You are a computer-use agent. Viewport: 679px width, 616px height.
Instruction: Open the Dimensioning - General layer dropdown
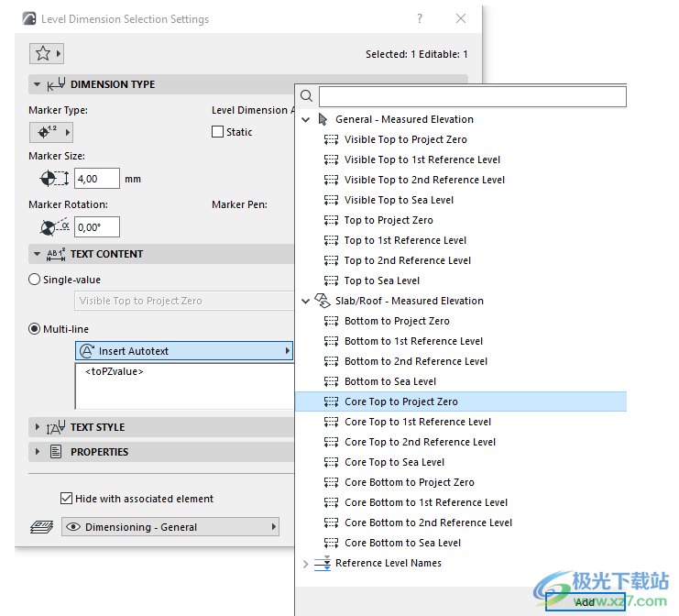click(x=170, y=527)
